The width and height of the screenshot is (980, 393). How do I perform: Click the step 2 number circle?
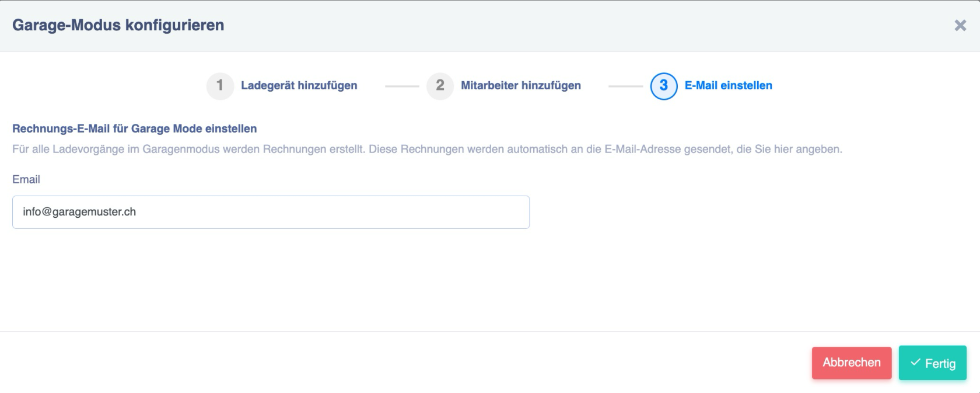(440, 86)
